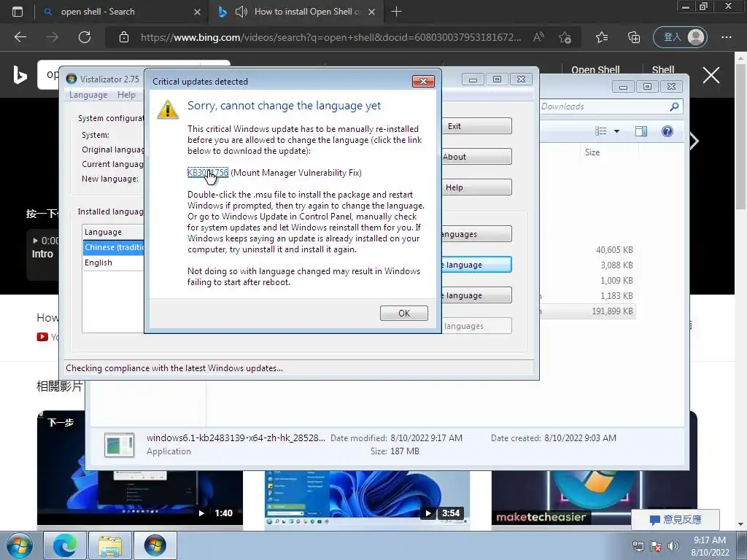Viewport: 747px width, 560px height.
Task: Click the site lock icon in address bar
Action: pos(124,37)
